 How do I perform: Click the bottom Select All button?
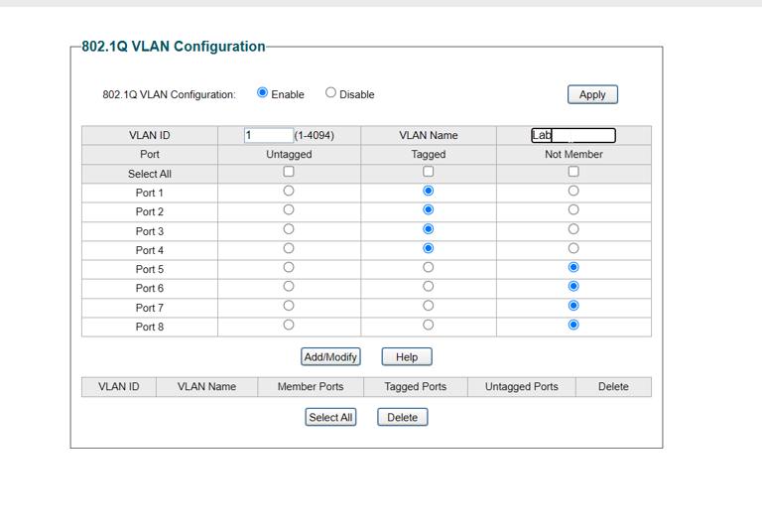pos(330,417)
